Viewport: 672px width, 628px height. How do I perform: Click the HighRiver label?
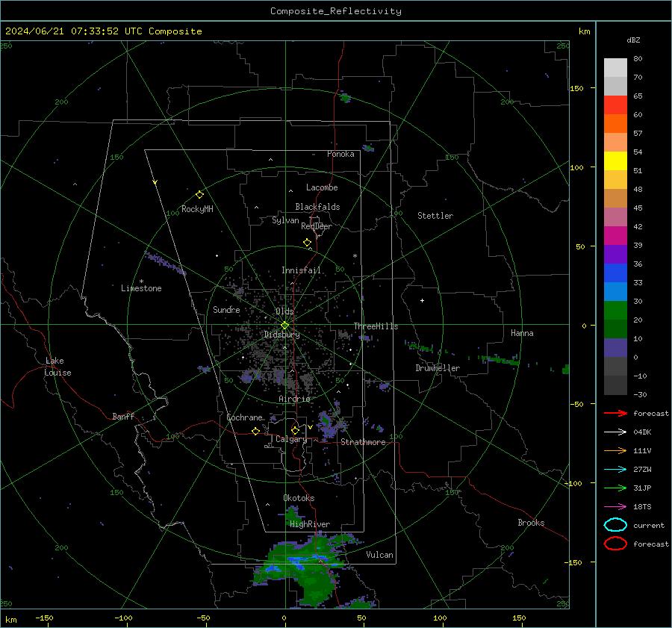click(x=309, y=524)
